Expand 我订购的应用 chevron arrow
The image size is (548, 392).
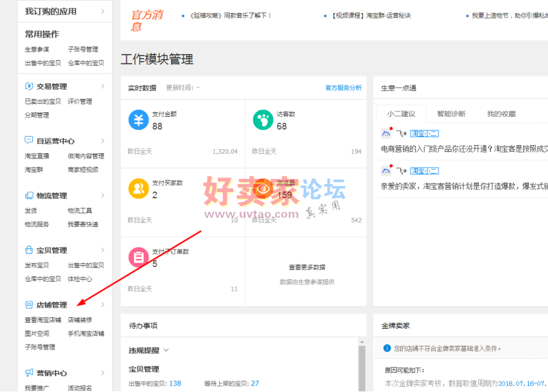coord(102,11)
